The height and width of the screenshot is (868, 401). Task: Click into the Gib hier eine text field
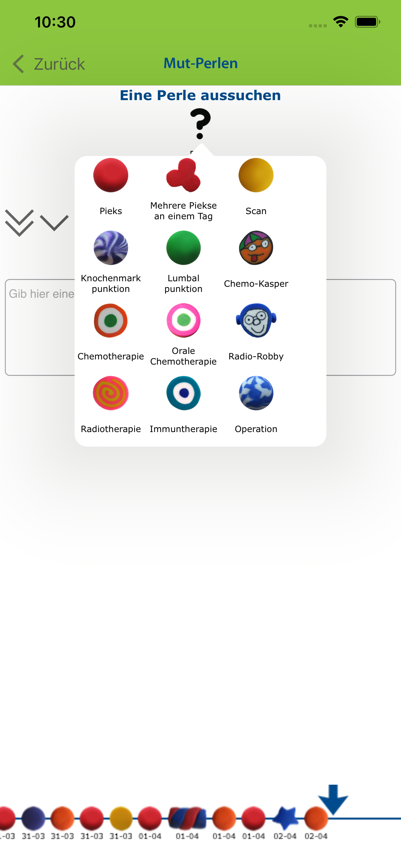point(200,327)
